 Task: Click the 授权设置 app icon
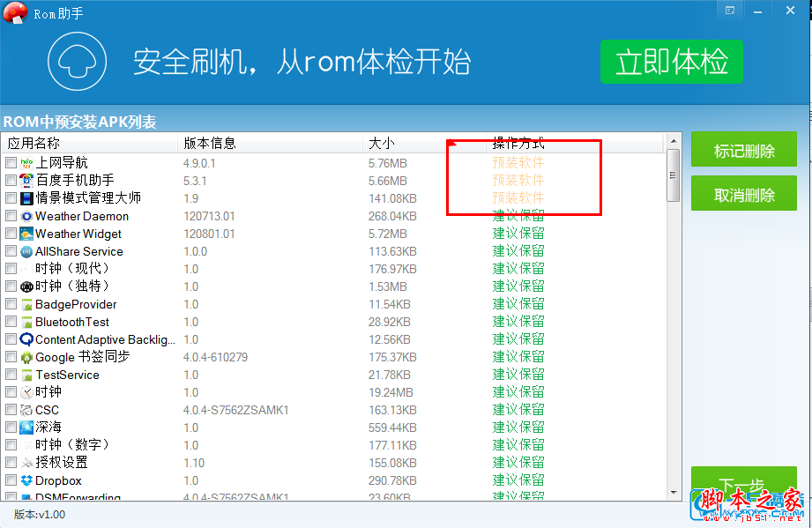tap(26, 463)
